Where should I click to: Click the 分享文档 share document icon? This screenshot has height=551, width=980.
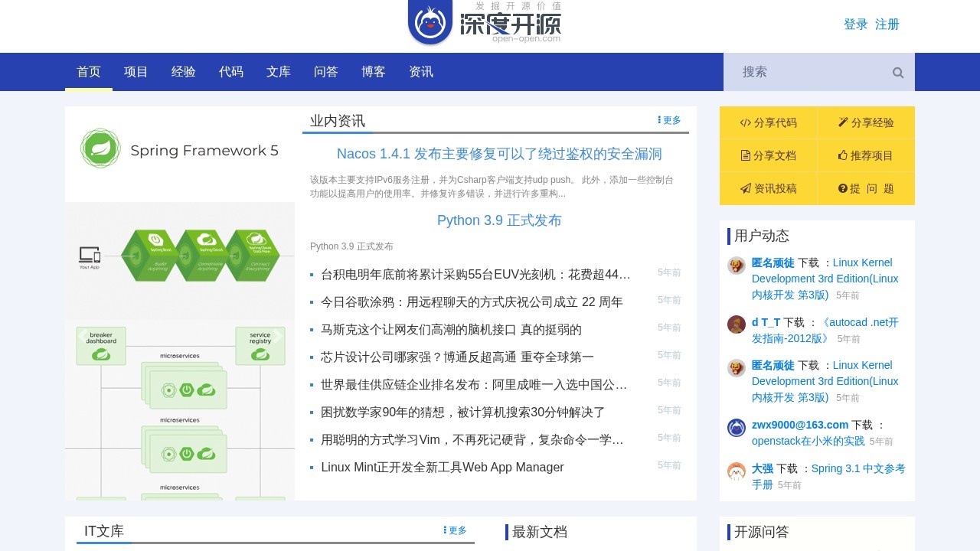tap(745, 155)
